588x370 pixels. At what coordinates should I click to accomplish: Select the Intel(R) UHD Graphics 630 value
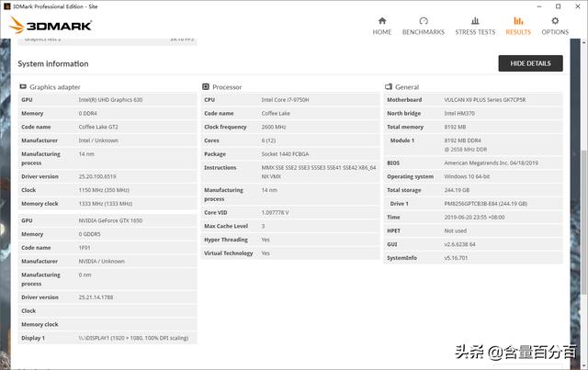(110, 100)
